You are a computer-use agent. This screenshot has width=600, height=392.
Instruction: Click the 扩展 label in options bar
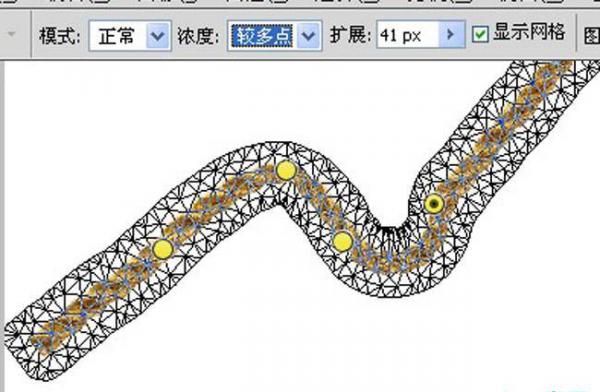pos(351,35)
